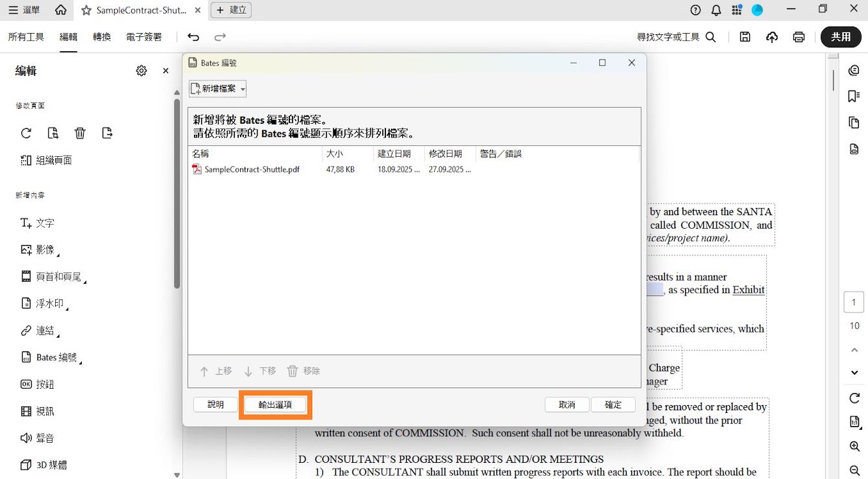
Task: Open the 新增檔案 dropdown in the dialog
Action: coord(217,89)
